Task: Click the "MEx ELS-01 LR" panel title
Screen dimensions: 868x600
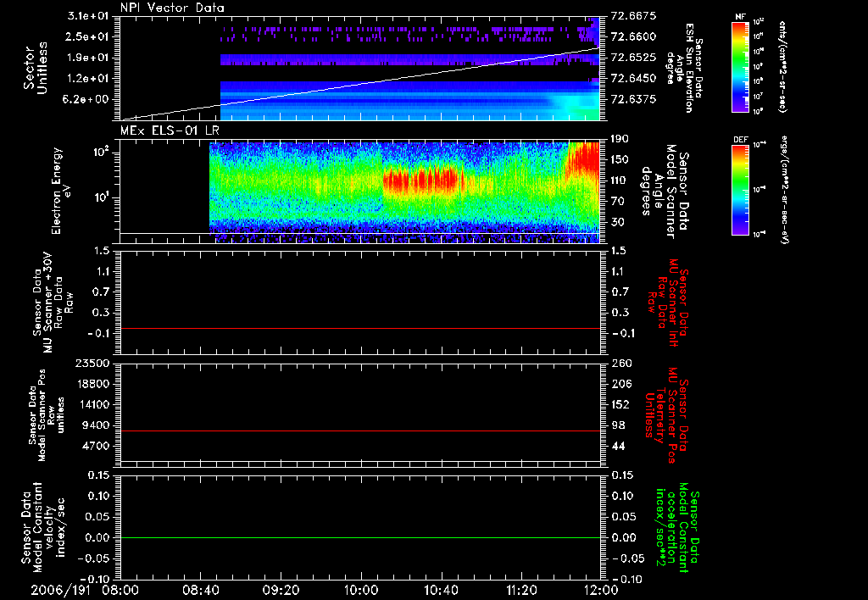Action: point(170,131)
